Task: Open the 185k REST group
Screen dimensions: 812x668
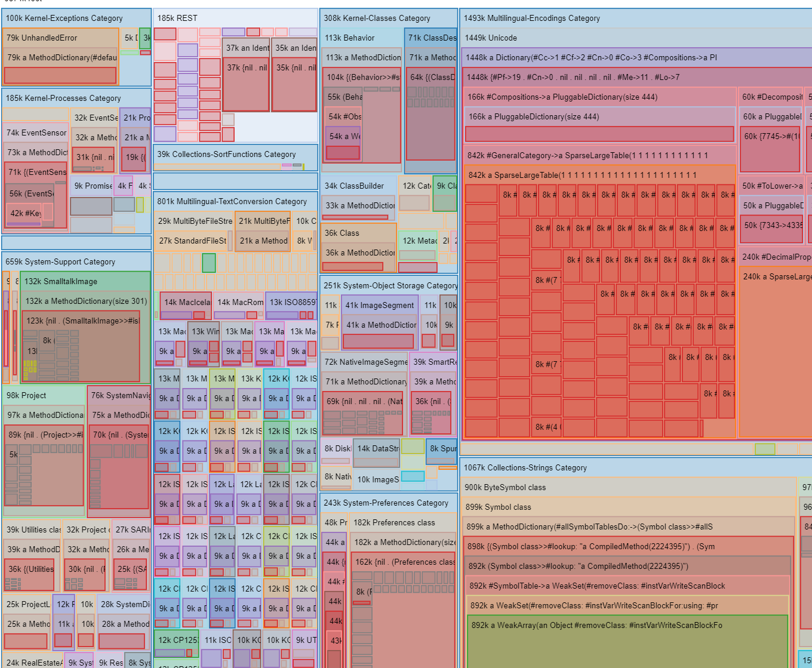Action: pyautogui.click(x=177, y=19)
